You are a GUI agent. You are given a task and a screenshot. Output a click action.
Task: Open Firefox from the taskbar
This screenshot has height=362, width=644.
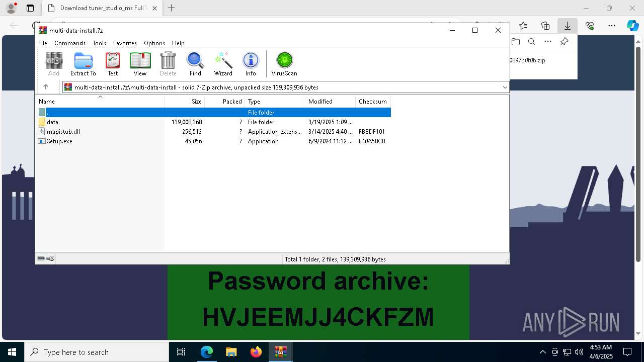point(256,352)
